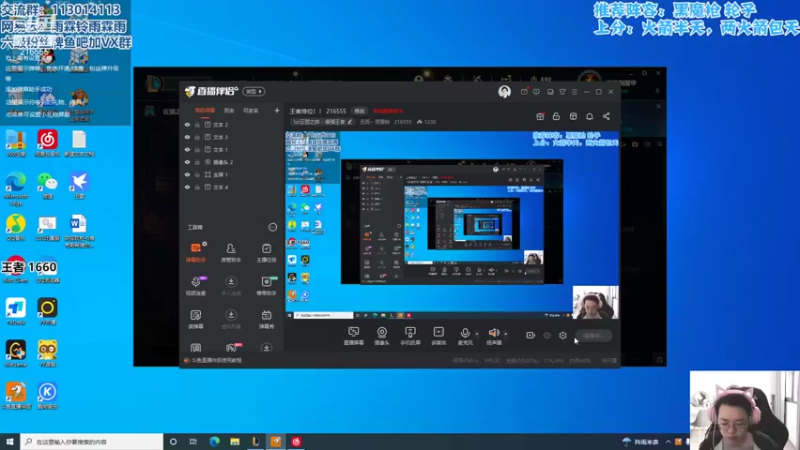
Task: Open the 读弹幕 tool
Action: [196, 319]
